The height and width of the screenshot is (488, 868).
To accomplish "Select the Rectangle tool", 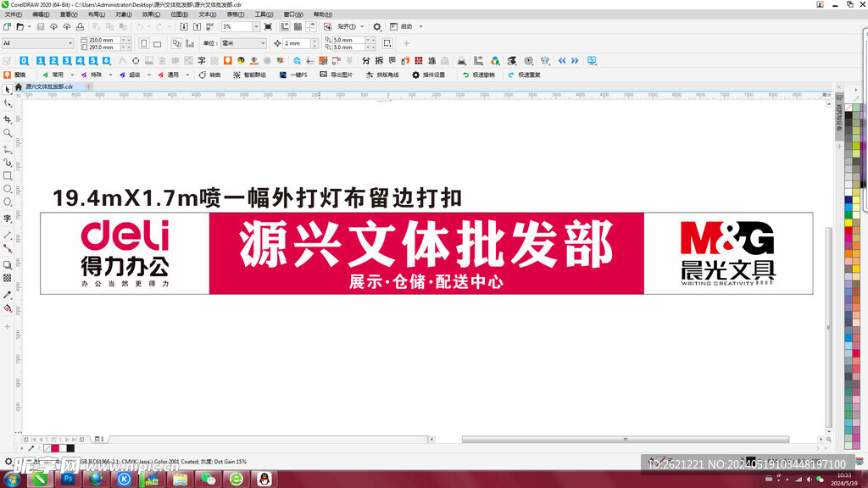I will pos(7,176).
